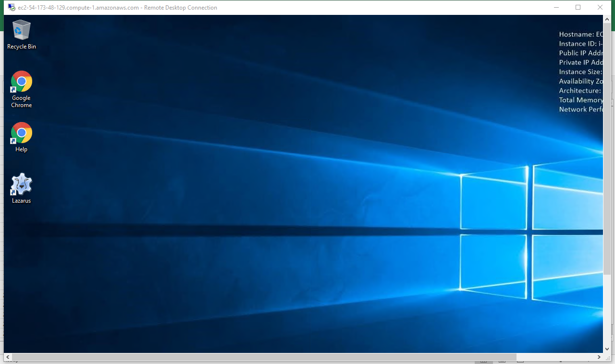Screen dimensions: 615x364
Task: Click the 'Google Chrome' label text
Action: tap(21, 101)
